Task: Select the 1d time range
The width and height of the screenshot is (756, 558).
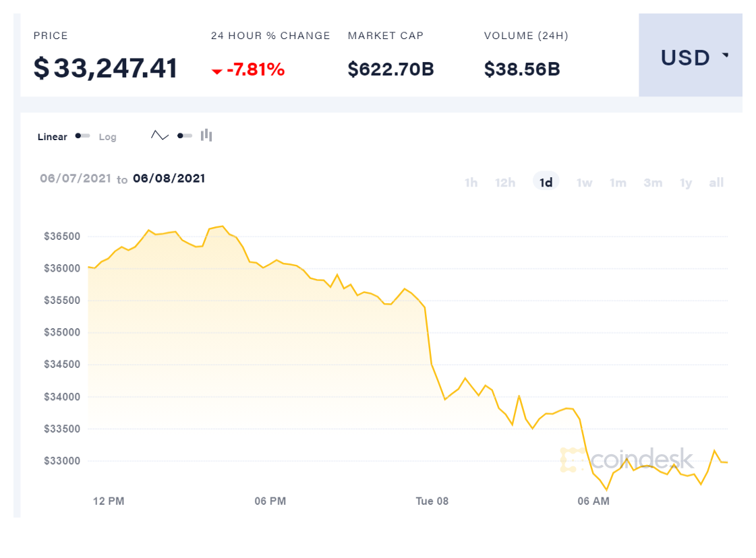Action: [x=546, y=183]
